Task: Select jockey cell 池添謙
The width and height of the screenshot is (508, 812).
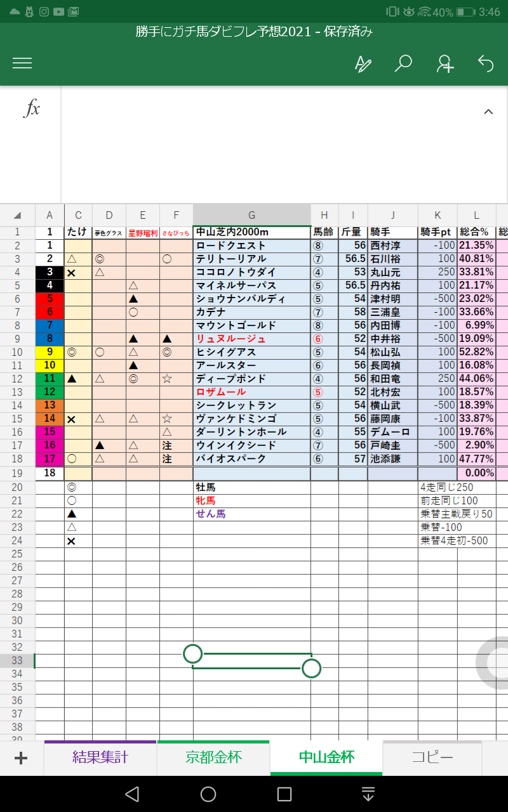Action: pos(392,459)
